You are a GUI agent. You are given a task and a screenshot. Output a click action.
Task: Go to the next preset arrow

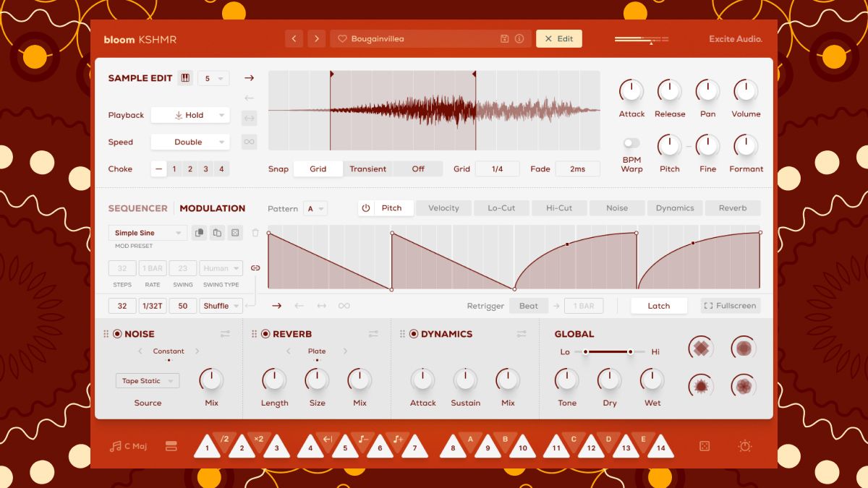[x=316, y=39]
